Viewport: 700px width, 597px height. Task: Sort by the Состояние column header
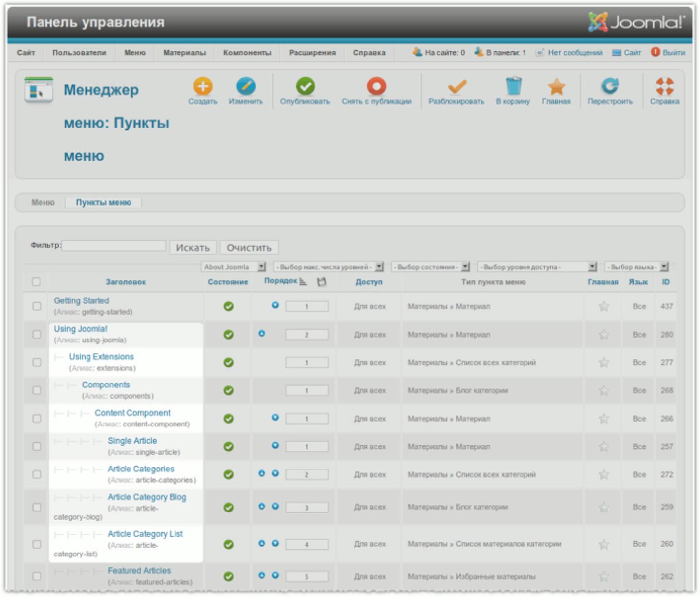coord(228,282)
